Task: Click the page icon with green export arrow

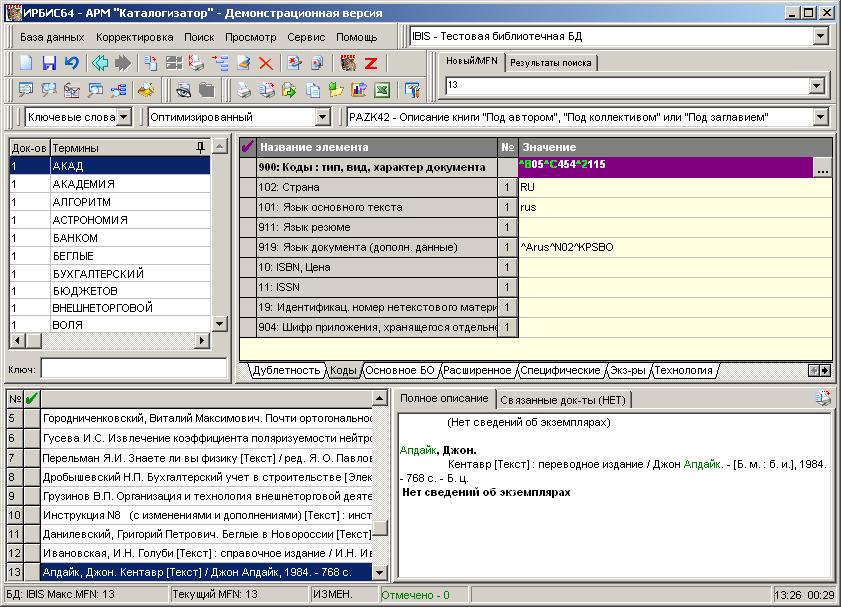Action: click(290, 90)
